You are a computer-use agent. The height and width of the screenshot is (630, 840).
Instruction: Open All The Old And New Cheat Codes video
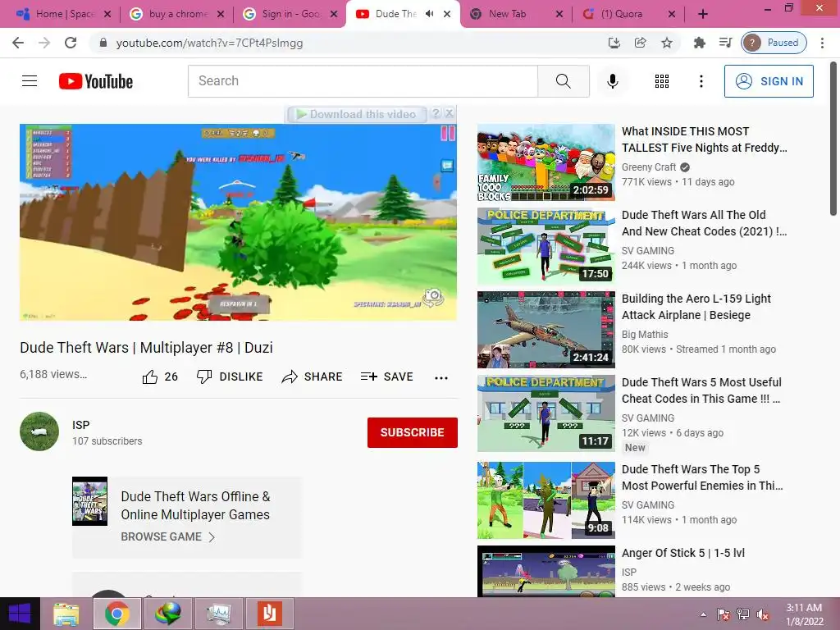pyautogui.click(x=704, y=223)
